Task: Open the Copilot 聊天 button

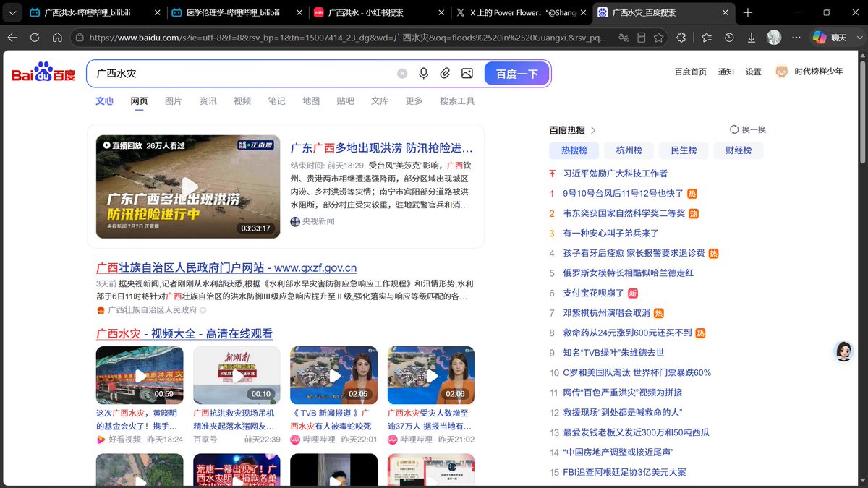Action: point(830,38)
